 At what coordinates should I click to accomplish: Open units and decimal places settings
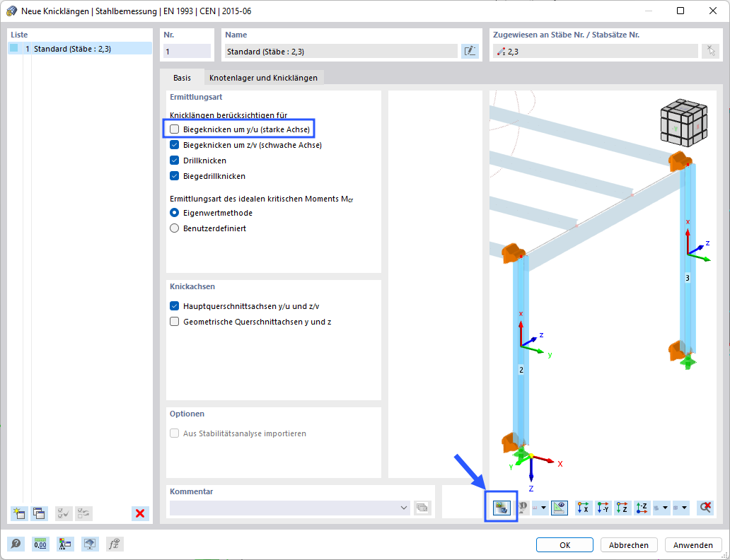(40, 544)
